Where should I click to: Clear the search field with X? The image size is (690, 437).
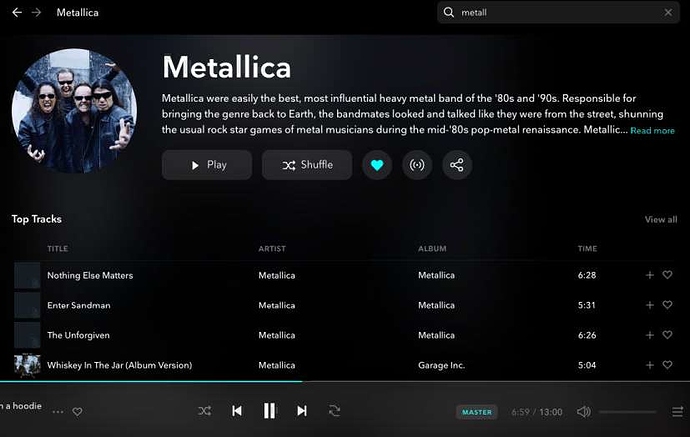coord(668,12)
